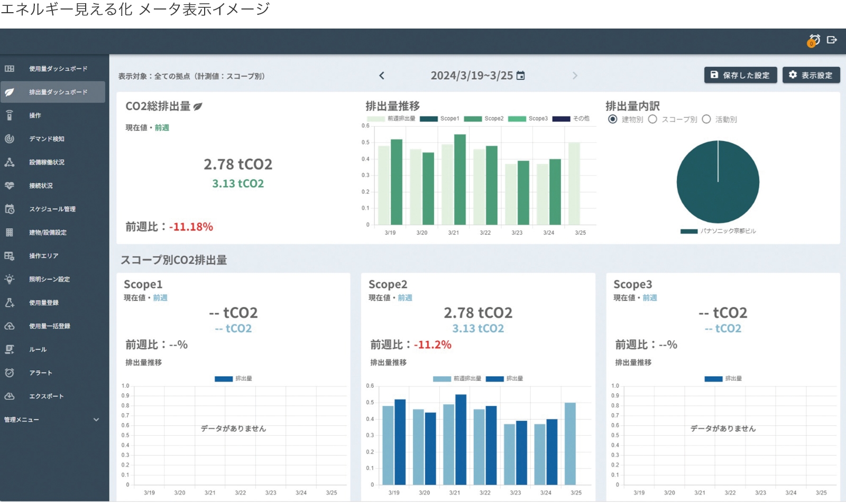
Task: Click the -11.2% value in Scope2 card
Action: pyautogui.click(x=433, y=344)
